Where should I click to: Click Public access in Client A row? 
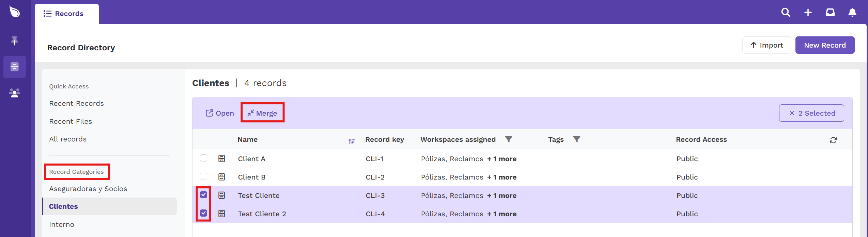687,159
